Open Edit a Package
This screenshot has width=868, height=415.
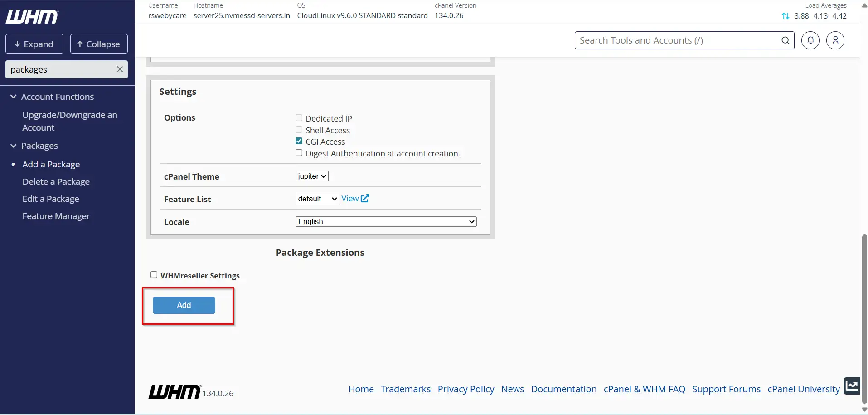pos(51,199)
